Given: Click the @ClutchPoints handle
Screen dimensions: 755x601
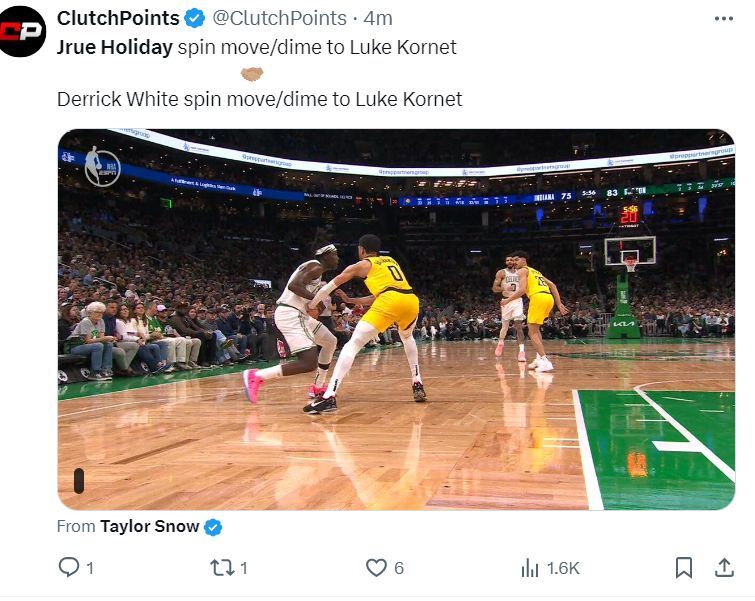Looking at the screenshot, I should click(278, 19).
